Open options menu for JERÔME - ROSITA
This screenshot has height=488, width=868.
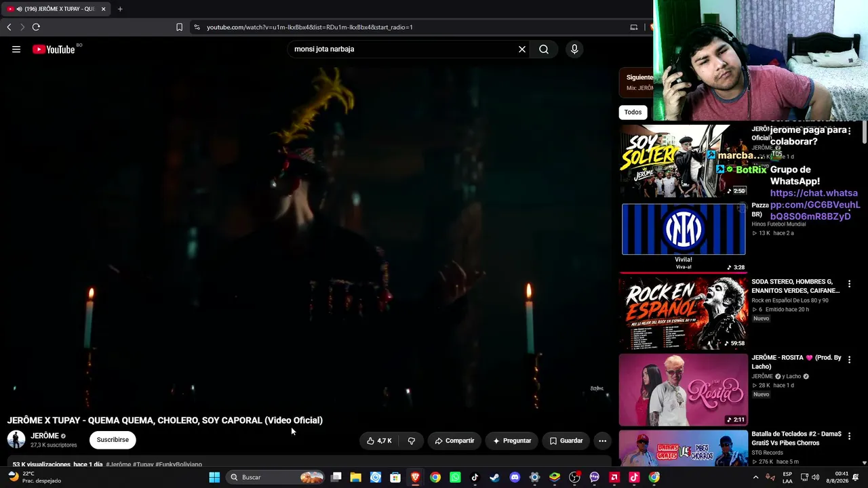(x=849, y=360)
